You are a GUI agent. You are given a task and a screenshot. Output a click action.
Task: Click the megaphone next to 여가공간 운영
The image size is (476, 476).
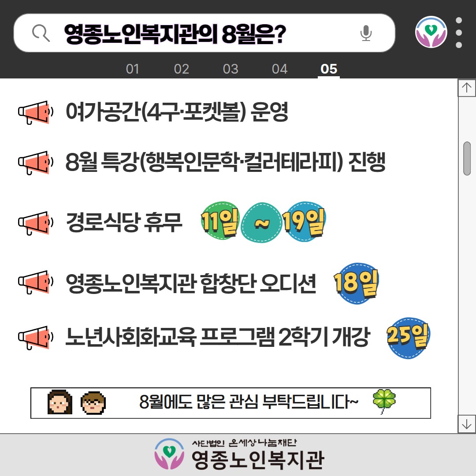point(36,113)
